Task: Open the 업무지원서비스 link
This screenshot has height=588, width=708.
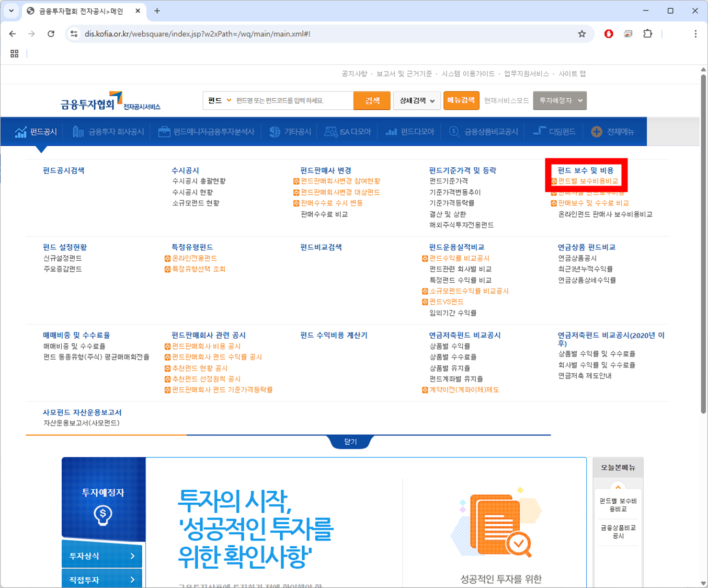Action: coord(526,74)
